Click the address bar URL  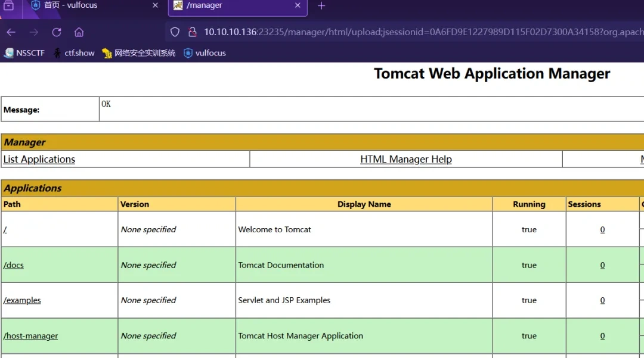pos(423,32)
